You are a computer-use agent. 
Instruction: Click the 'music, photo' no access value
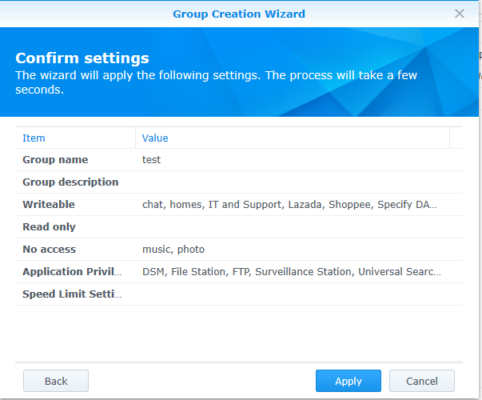point(173,249)
